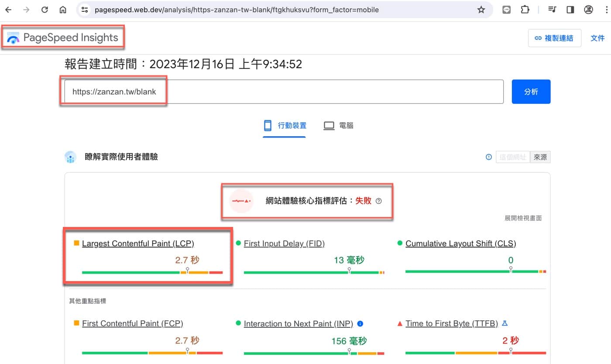Click the field data chart icon

tap(70, 157)
